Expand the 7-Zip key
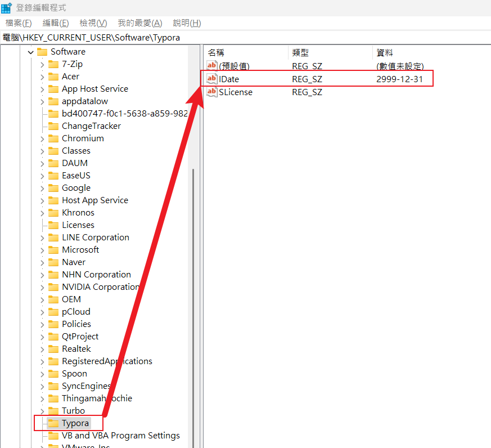The height and width of the screenshot is (448, 491). (42, 65)
